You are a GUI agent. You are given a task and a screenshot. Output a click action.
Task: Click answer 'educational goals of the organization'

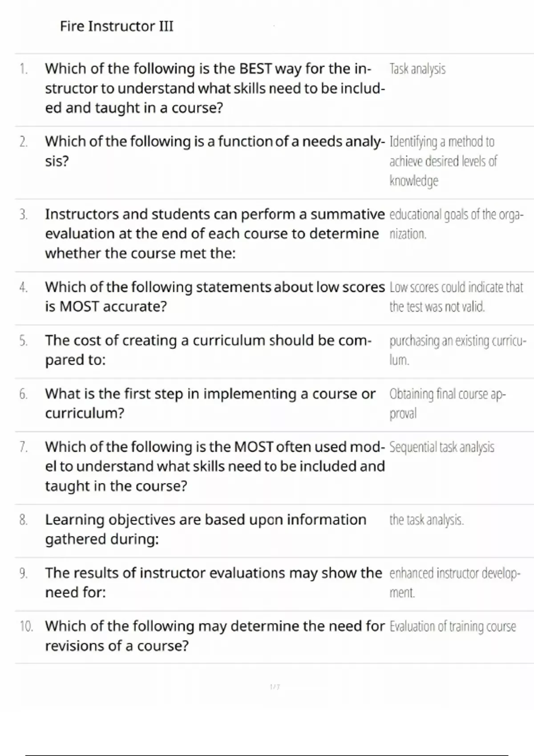click(457, 224)
